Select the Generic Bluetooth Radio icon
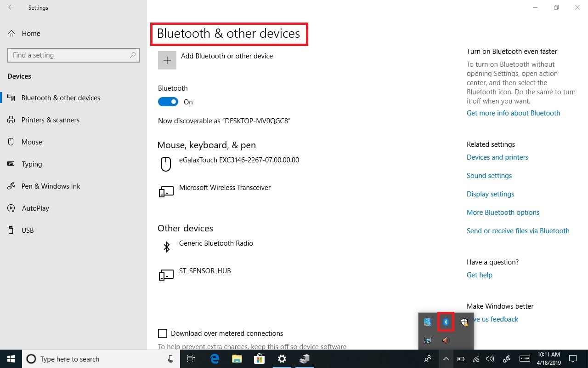Screen dimensions: 588x368 [x=167, y=247]
